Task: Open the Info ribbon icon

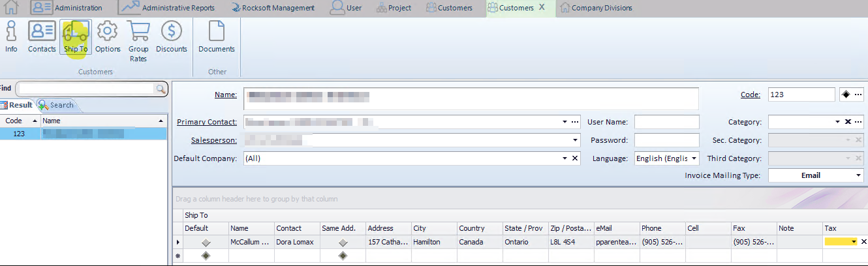Action: tap(11, 37)
